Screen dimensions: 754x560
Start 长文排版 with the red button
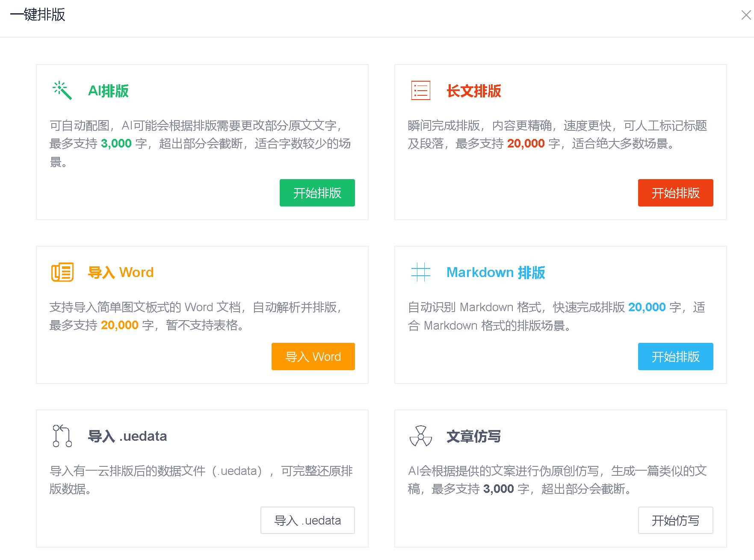pos(675,193)
